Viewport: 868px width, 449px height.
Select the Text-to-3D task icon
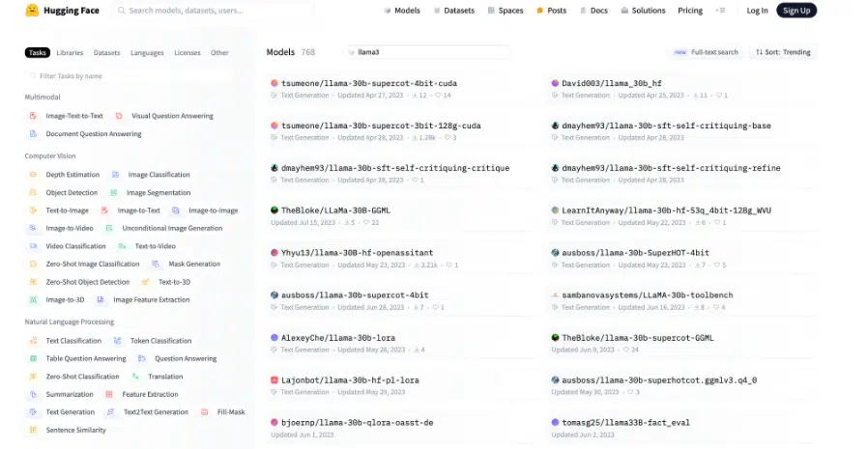[146, 281]
